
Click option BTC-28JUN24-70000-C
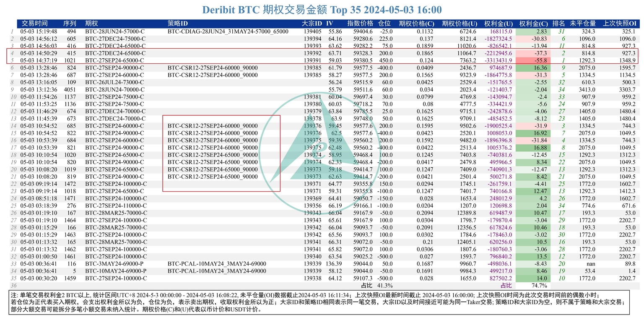(115, 89)
